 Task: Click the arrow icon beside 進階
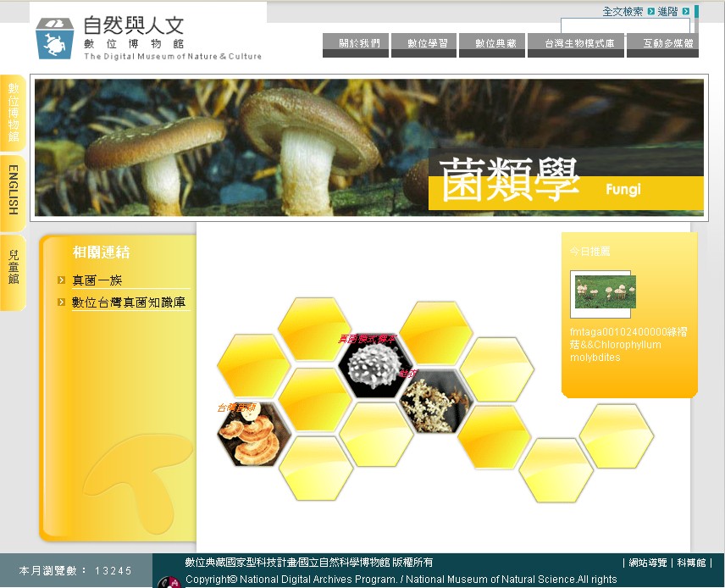coord(685,12)
